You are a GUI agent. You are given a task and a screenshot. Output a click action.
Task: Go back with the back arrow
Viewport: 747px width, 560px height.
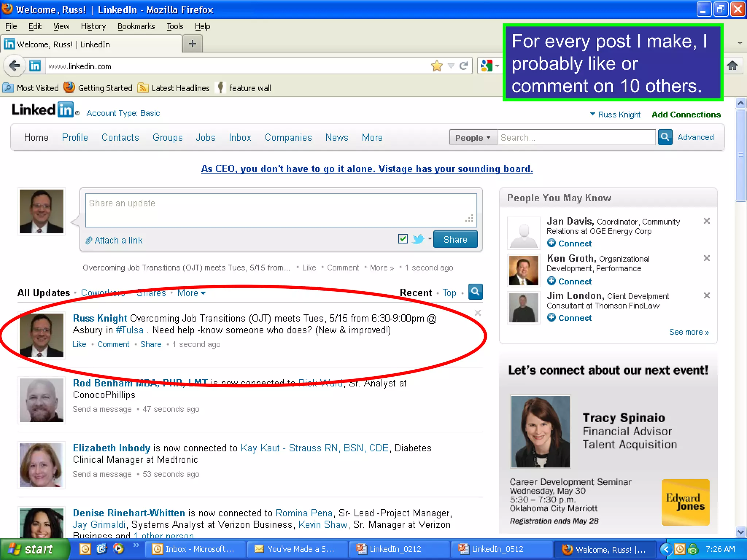point(15,66)
